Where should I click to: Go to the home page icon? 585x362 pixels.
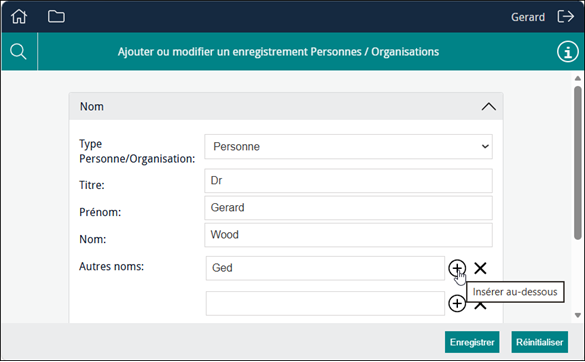[x=19, y=16]
